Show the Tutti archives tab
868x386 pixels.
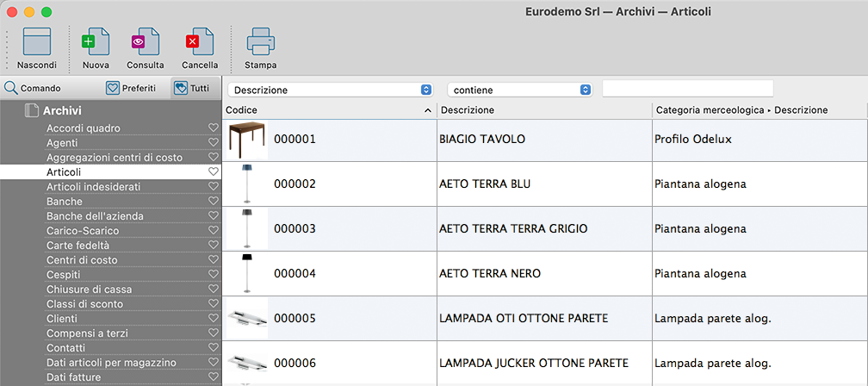(x=191, y=88)
